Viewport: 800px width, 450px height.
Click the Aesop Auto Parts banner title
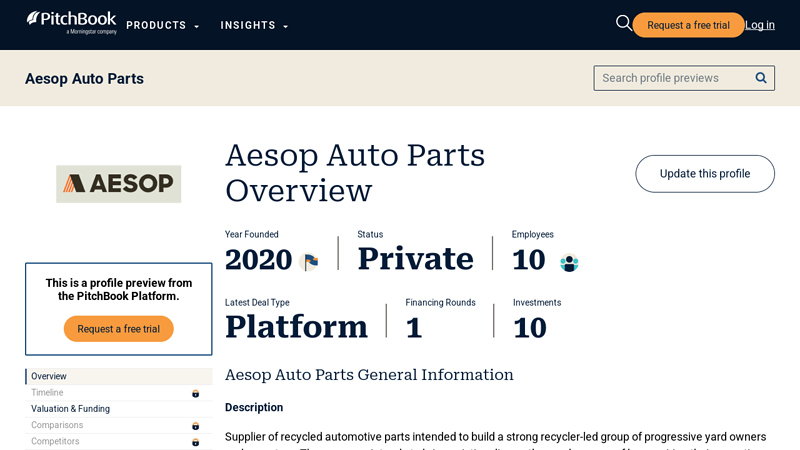(84, 79)
